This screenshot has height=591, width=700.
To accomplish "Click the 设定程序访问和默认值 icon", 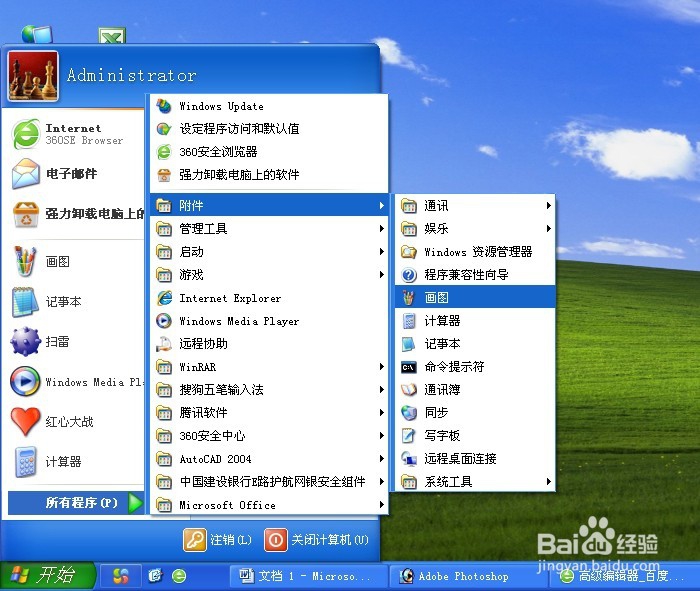I will 164,129.
